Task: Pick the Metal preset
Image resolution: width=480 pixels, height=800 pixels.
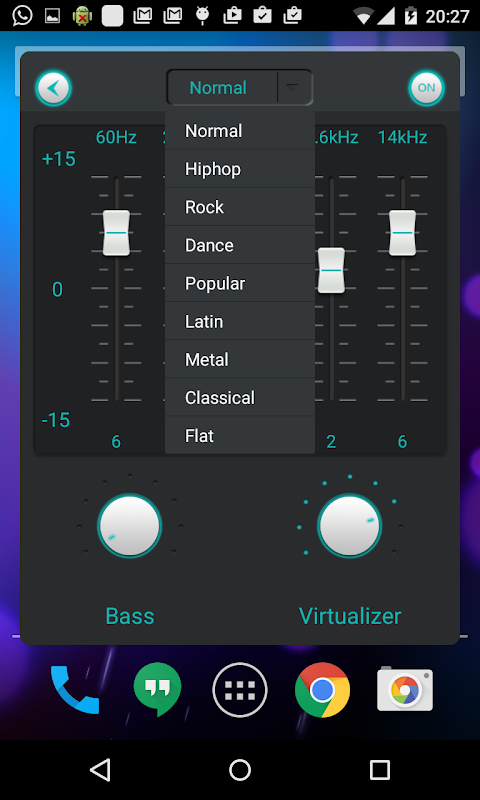Action: pyautogui.click(x=239, y=359)
